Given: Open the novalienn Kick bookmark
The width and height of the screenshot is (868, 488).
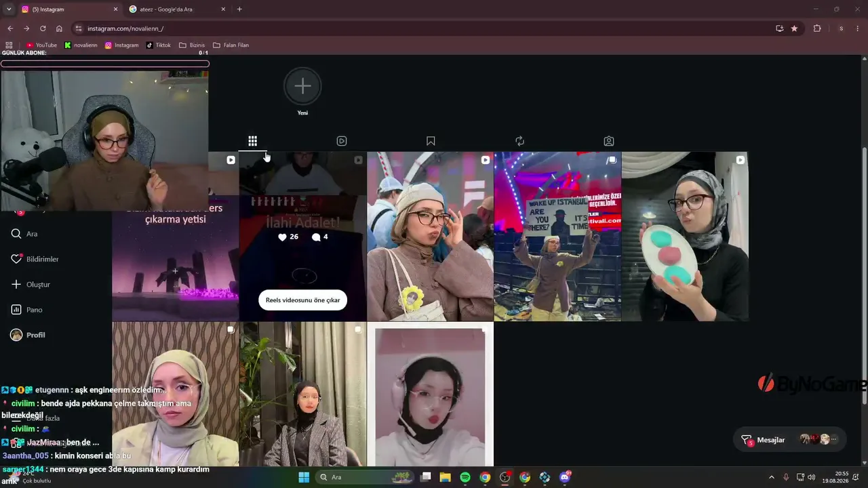Looking at the screenshot, I should pos(81,45).
